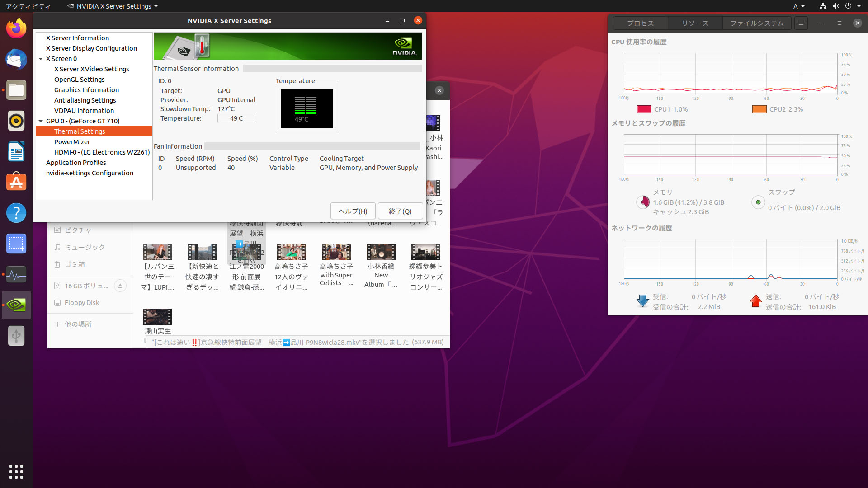Click the ヘルプ(H) button
Viewport: 868px width, 488px height.
pos(353,211)
